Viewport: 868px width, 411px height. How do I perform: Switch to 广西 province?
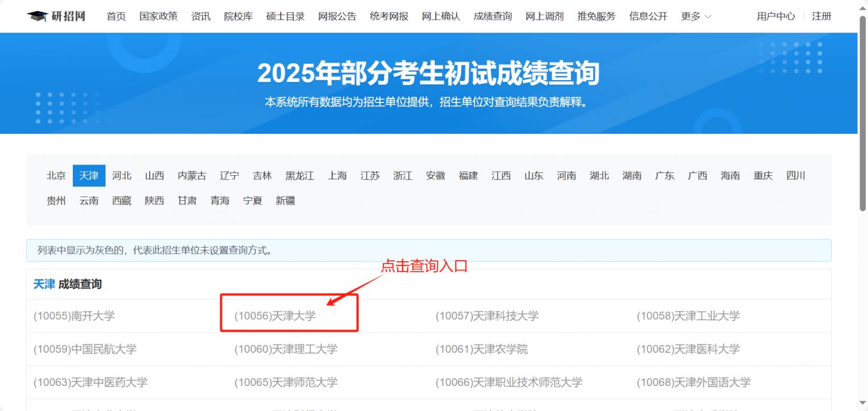(698, 176)
